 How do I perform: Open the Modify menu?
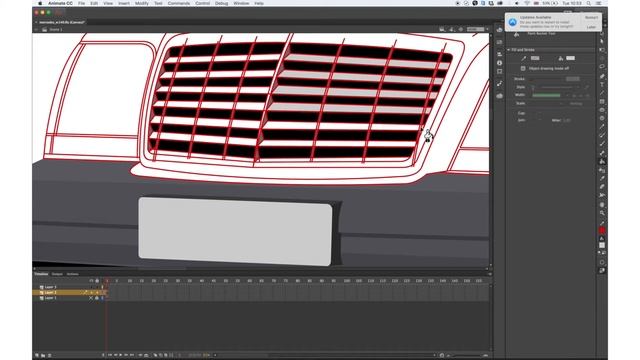pos(142,3)
